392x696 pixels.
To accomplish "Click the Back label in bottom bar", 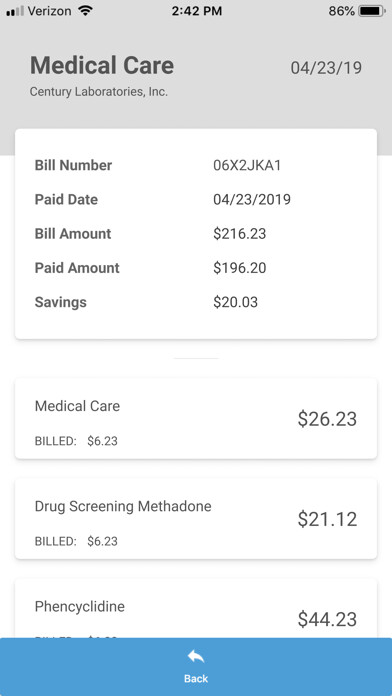I will [196, 679].
